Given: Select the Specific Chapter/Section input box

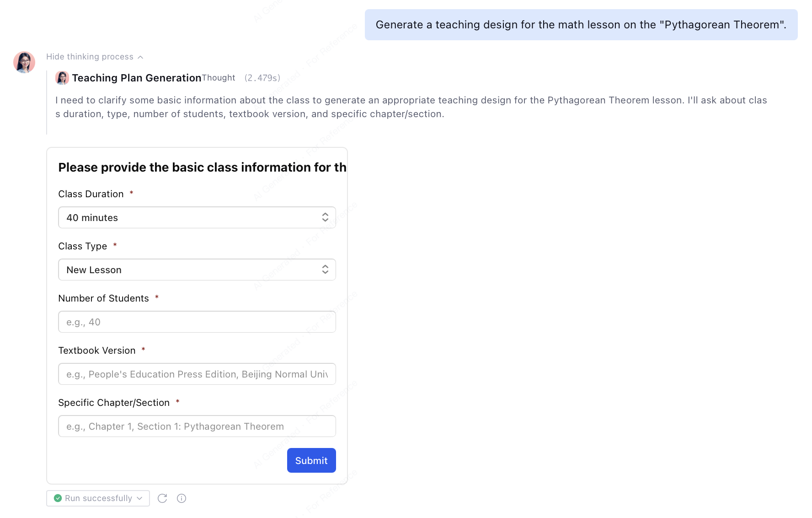Looking at the screenshot, I should pyautogui.click(x=197, y=426).
